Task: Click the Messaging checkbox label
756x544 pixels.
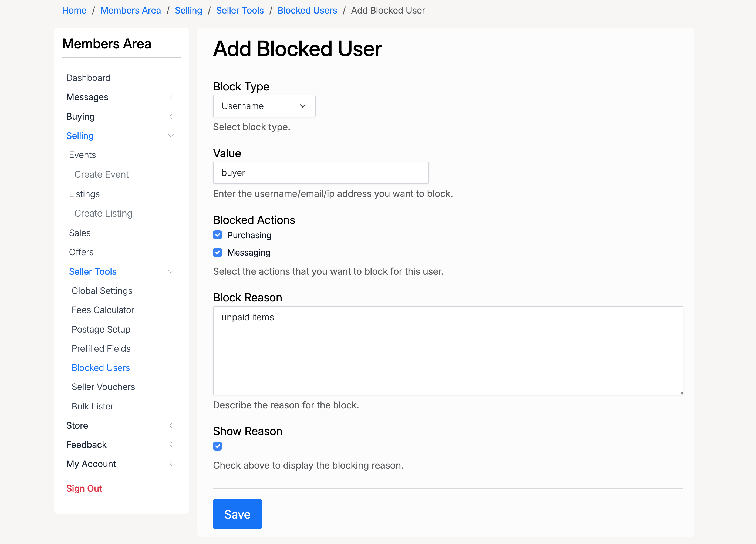Action: tap(249, 253)
